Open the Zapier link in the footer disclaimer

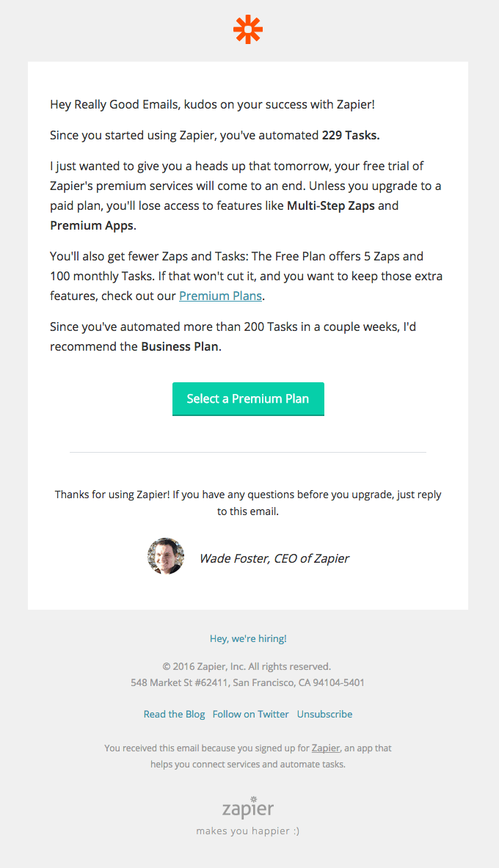coord(325,748)
